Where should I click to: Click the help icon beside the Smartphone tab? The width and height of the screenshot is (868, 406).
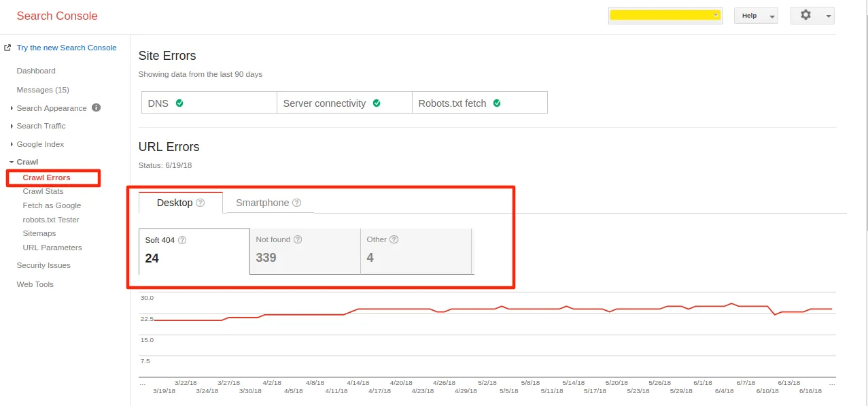click(296, 203)
